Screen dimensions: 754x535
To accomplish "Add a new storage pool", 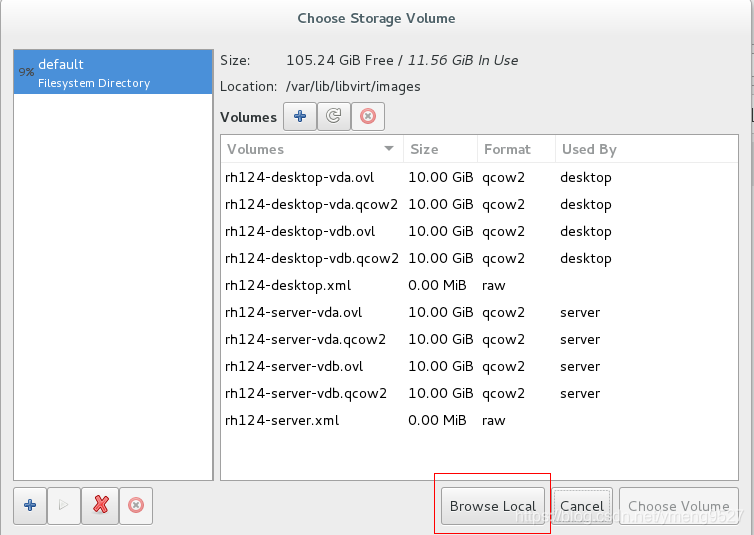I will (x=30, y=505).
